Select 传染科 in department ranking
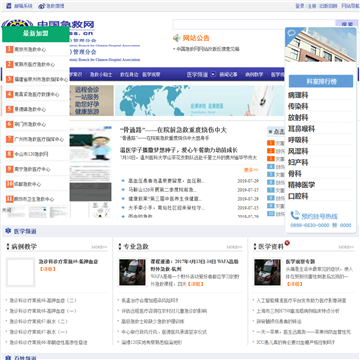360x360 pixels. (298, 106)
